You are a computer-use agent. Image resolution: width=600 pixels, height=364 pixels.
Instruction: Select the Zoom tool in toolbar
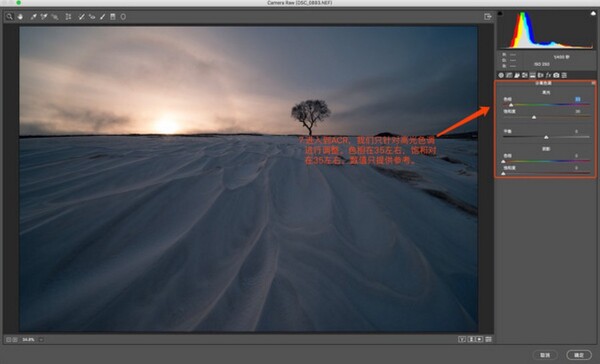coord(9,16)
